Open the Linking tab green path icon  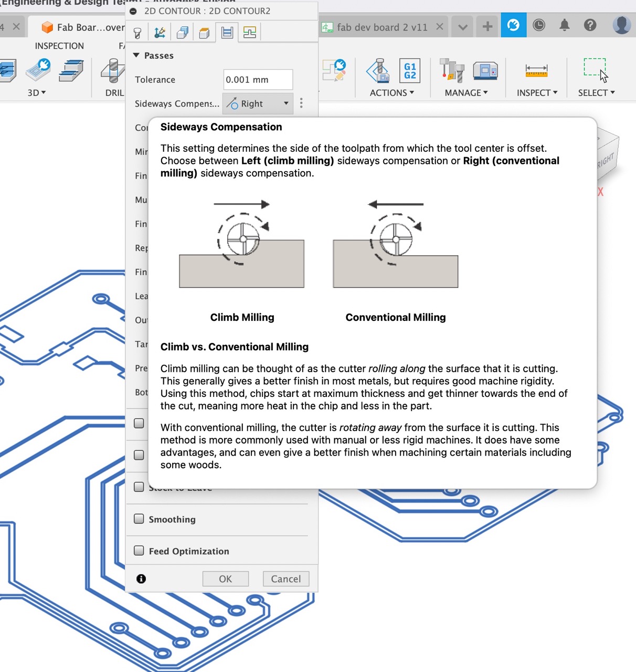tap(250, 33)
